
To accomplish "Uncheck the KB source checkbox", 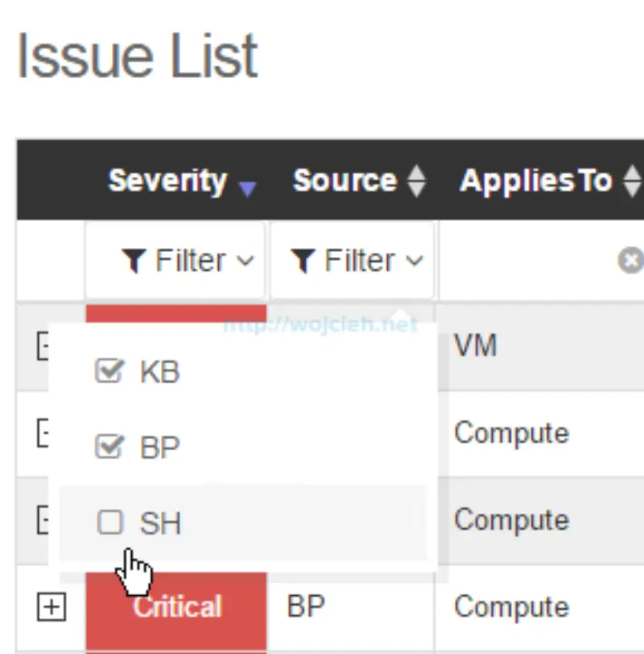I will click(109, 371).
